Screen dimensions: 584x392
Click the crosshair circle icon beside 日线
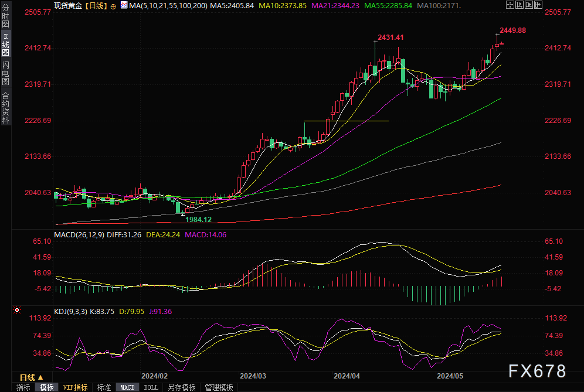113,5
